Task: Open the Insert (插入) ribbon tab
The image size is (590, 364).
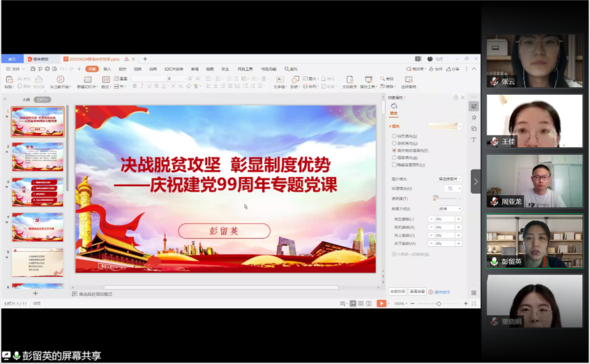Action: click(107, 69)
